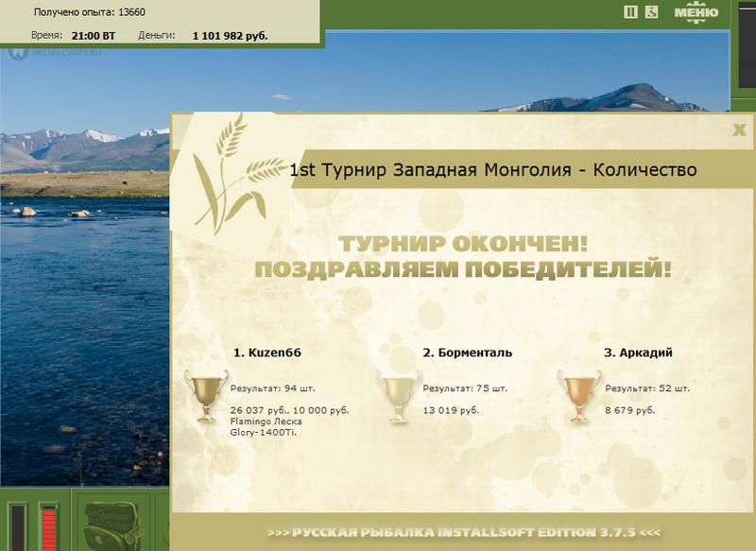Open the backpack inventory icon
This screenshot has height=551, width=756.
point(114,525)
